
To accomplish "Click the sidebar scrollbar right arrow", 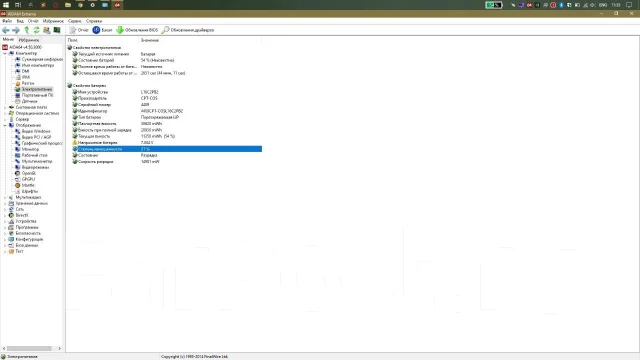I will [60, 349].
